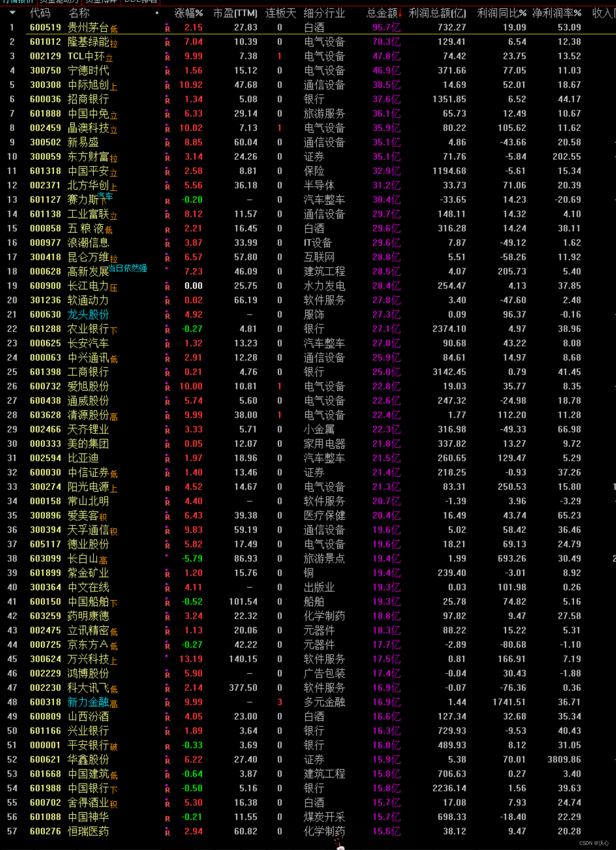Click the 拉 tag beside 隆基绿能
Image resolution: width=616 pixels, height=850 pixels.
click(x=114, y=44)
